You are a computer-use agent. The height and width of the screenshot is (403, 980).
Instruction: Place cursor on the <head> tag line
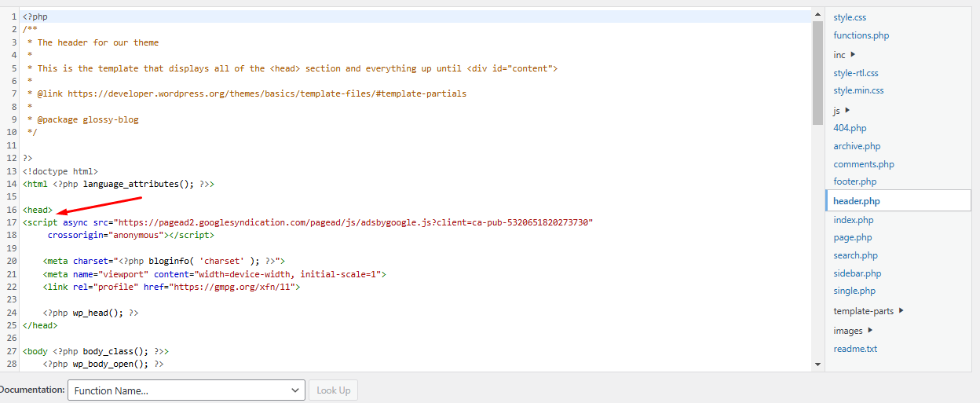[x=38, y=210]
